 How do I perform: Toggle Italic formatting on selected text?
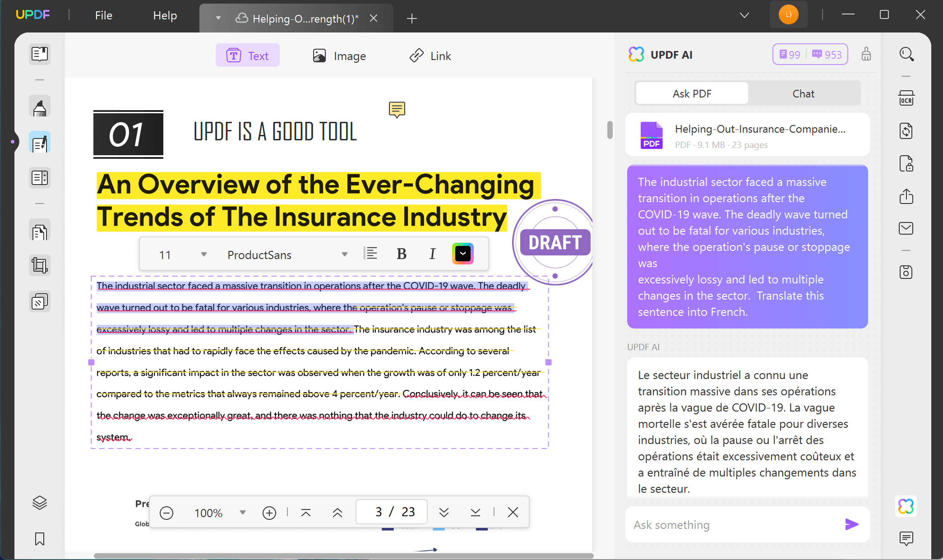tap(433, 254)
